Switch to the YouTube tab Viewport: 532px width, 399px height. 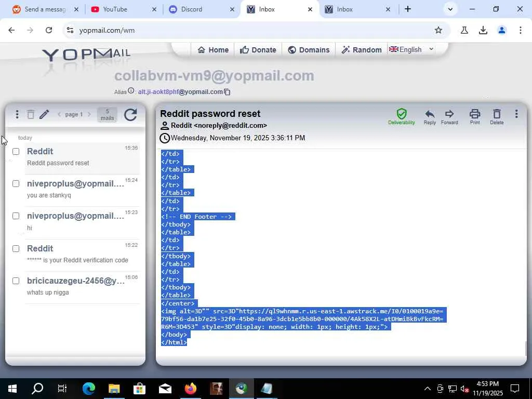(x=124, y=9)
